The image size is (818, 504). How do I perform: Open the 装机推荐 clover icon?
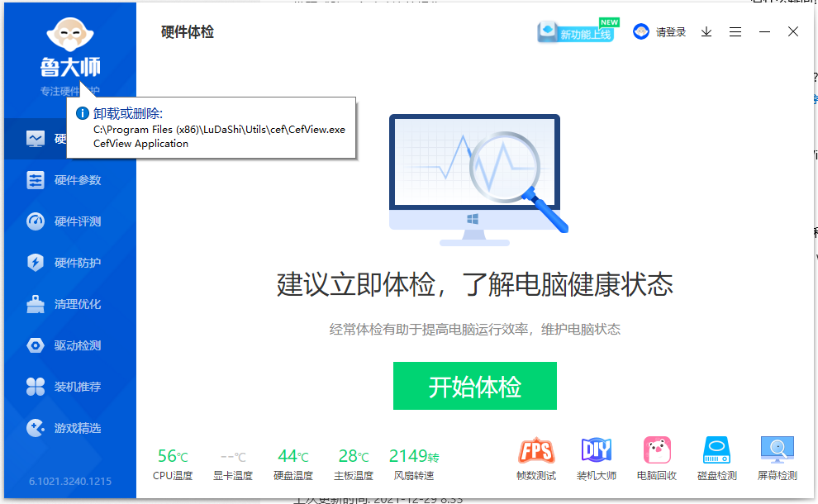(x=36, y=387)
